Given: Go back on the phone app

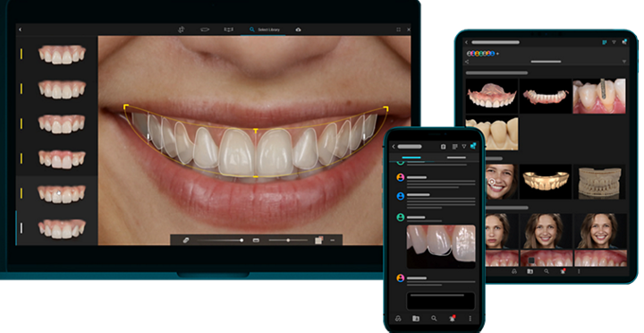Looking at the screenshot, I should [x=394, y=147].
